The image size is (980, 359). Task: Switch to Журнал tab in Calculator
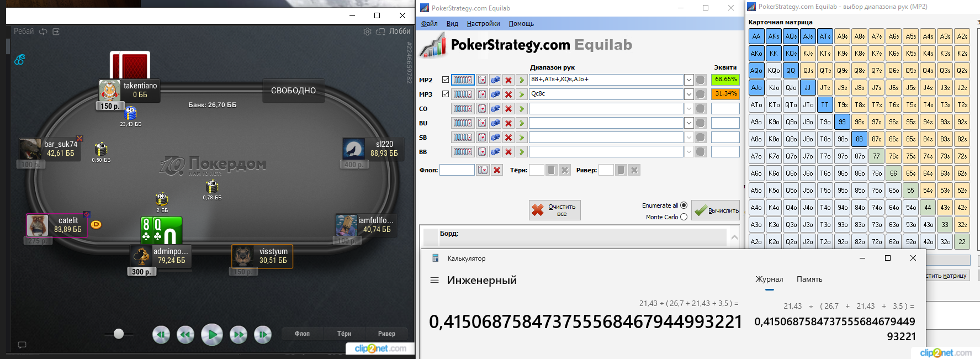pyautogui.click(x=769, y=279)
